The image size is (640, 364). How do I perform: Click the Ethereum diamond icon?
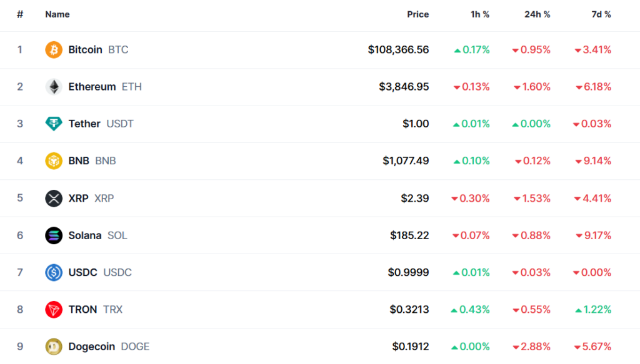point(54,87)
